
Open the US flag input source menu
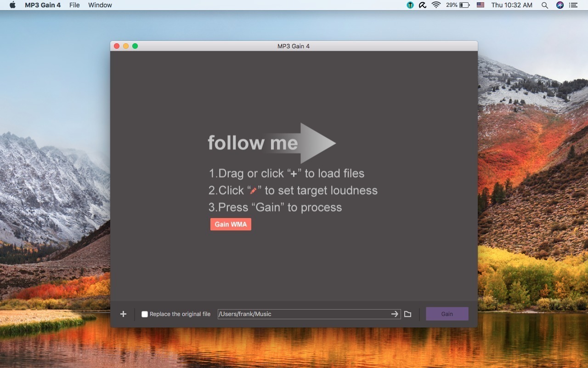[x=480, y=5]
